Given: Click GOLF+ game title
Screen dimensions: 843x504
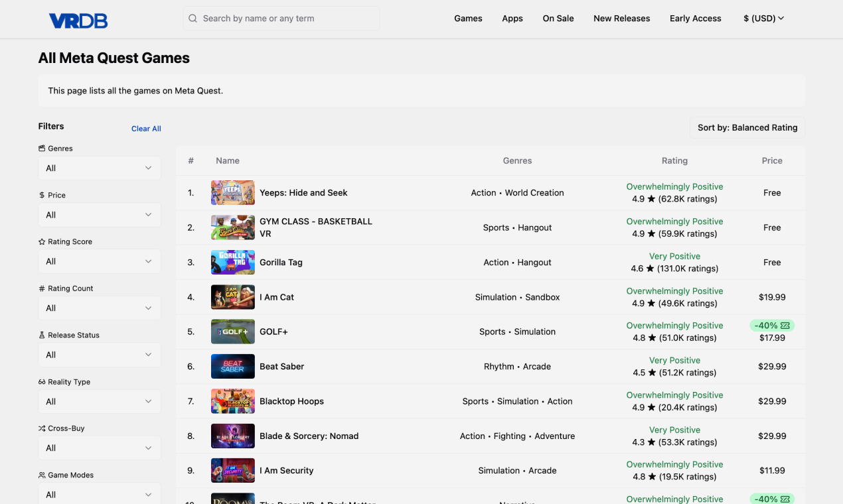Looking at the screenshot, I should coord(273,332).
